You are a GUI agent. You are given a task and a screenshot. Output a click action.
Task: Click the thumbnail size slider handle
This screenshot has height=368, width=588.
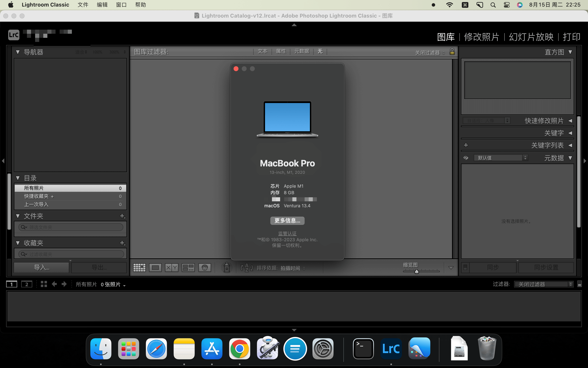pos(416,271)
